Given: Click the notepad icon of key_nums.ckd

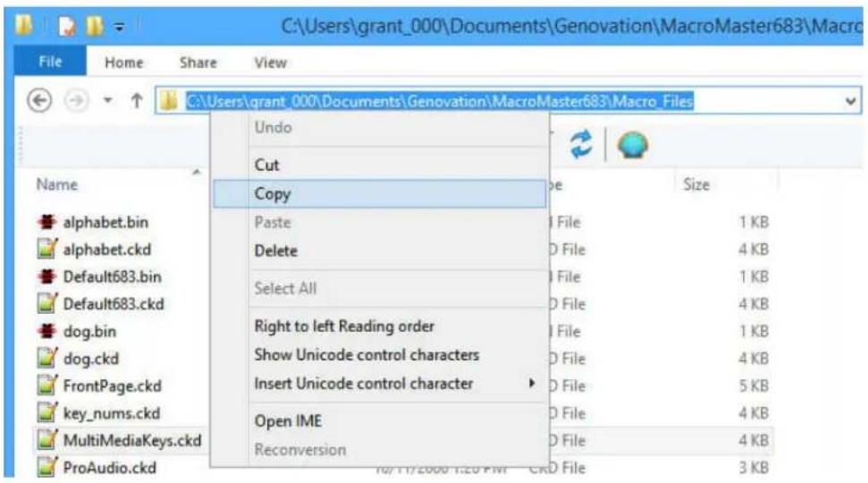Looking at the screenshot, I should pos(47,412).
